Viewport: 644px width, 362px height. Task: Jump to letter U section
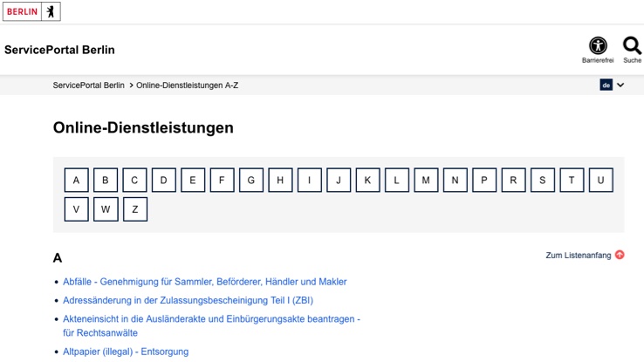[x=600, y=181]
